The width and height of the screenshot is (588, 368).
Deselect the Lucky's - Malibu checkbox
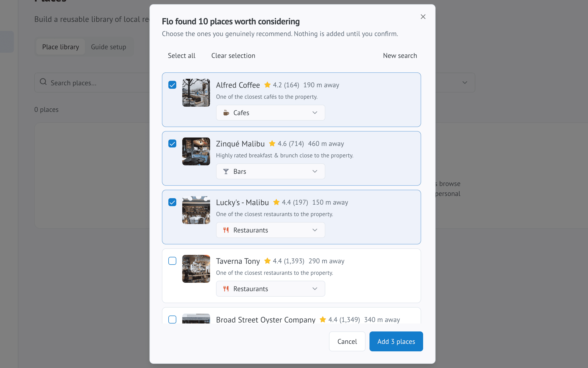pyautogui.click(x=172, y=202)
